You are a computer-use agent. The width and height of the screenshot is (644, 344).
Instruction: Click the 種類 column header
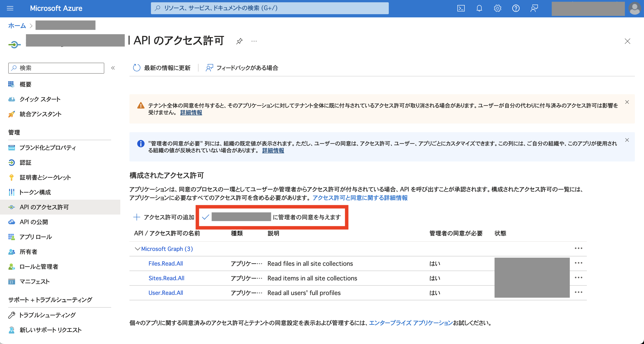(x=237, y=233)
